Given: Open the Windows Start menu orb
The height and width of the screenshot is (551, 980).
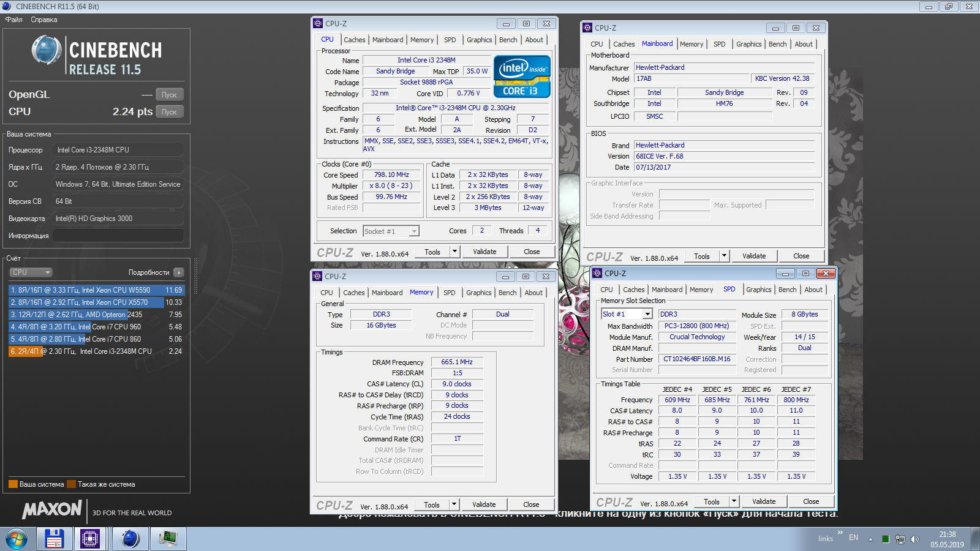Looking at the screenshot, I should [17, 539].
